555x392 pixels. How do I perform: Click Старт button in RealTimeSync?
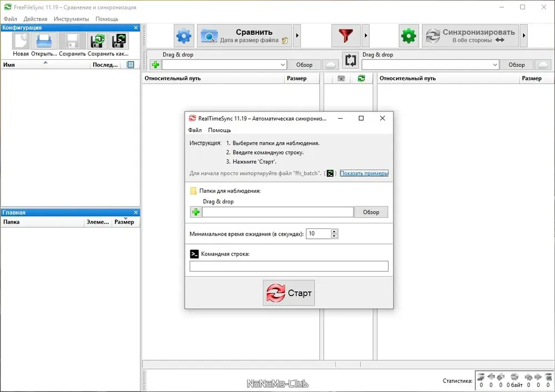point(289,293)
